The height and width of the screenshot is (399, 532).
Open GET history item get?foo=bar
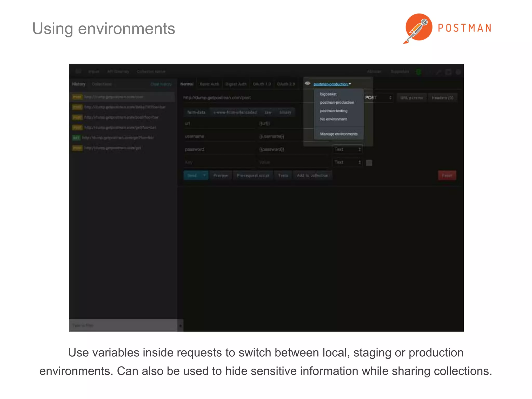coord(122,137)
